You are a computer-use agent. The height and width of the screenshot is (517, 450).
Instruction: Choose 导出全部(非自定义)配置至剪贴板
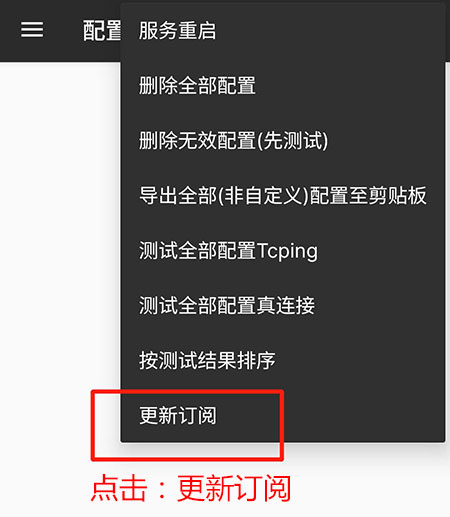coord(283,195)
